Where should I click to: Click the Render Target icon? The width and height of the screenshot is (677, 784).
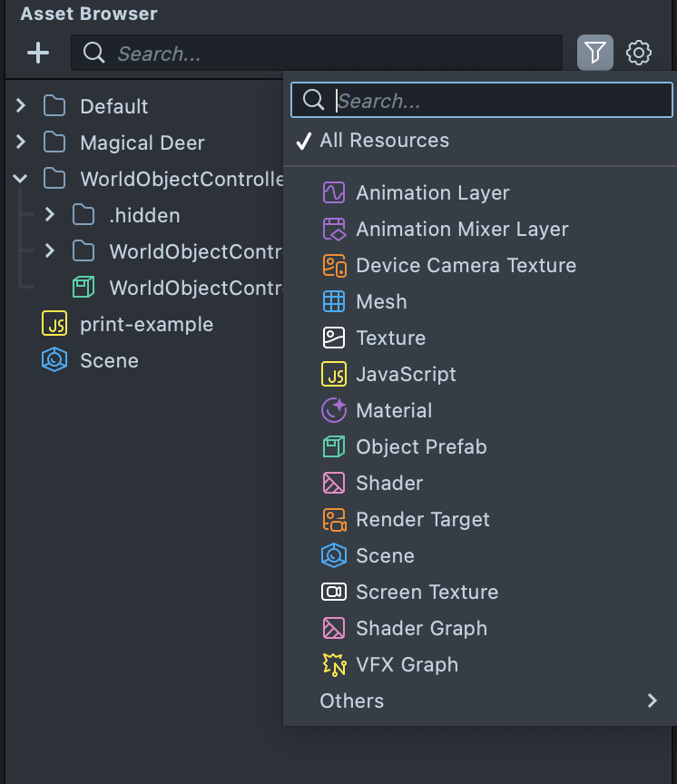[x=334, y=520]
